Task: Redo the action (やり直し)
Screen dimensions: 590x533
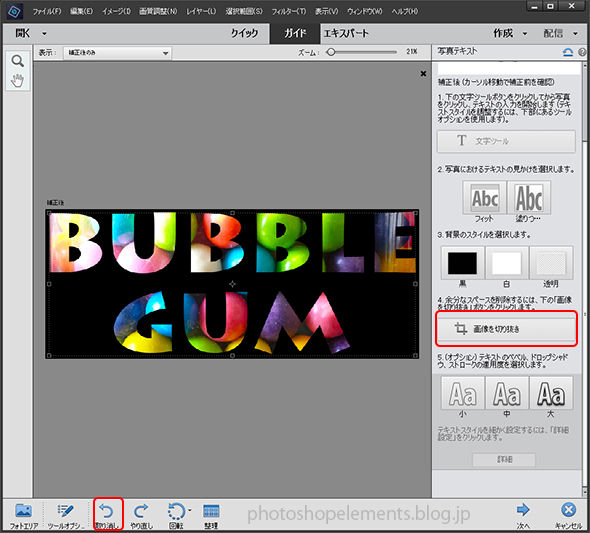Action: pos(141,516)
